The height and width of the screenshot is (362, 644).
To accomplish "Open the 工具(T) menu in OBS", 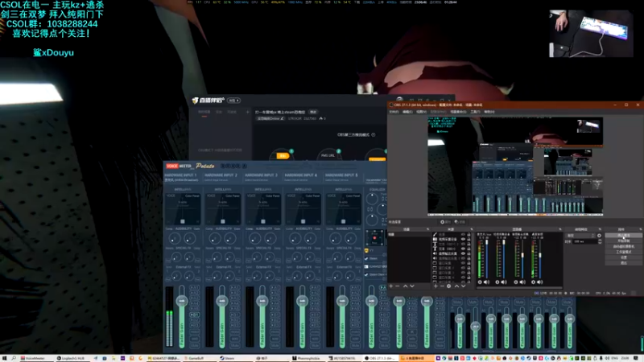I will 475,112.
